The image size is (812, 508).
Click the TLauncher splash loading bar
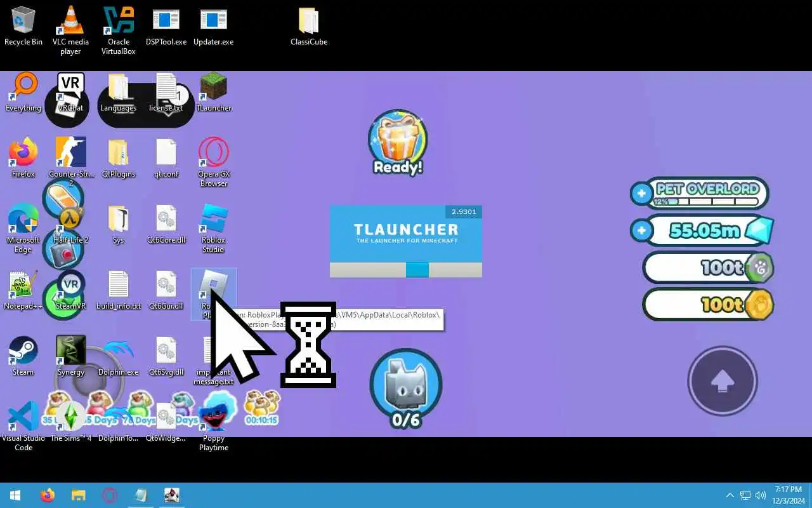coord(406,270)
